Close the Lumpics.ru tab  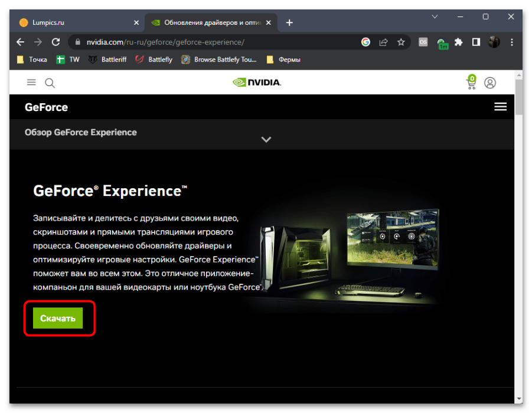coord(136,23)
